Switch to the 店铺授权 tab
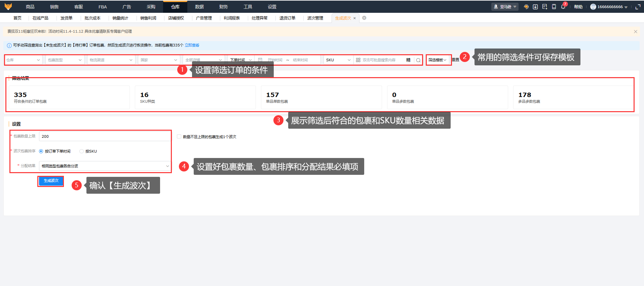Viewport: 644px width, 286px height. pyautogui.click(x=176, y=18)
